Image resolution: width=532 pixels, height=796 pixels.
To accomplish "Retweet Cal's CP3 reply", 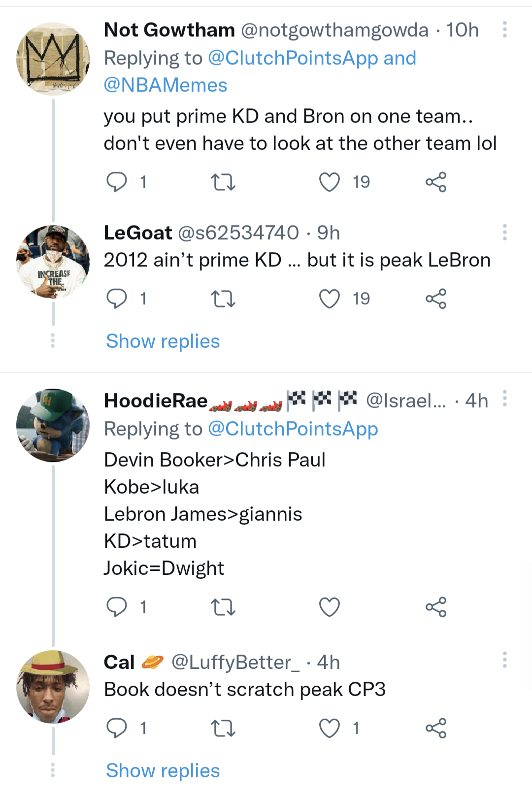I will 224,728.
